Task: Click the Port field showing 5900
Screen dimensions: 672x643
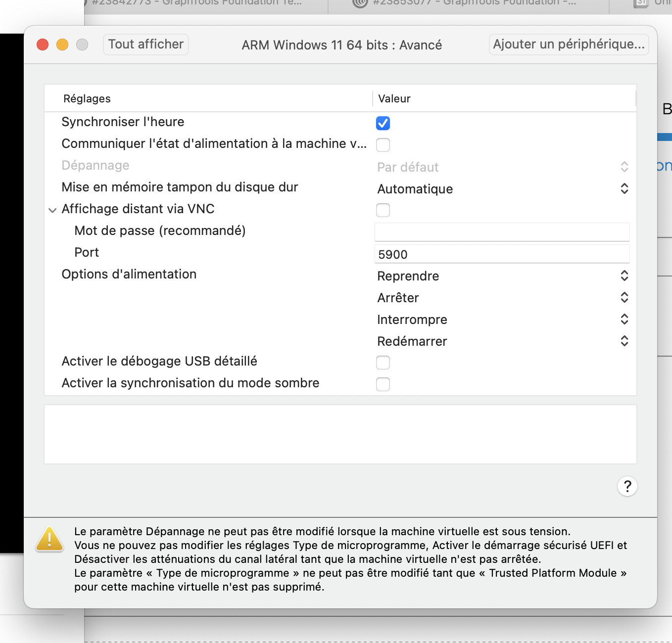Action: tap(502, 254)
